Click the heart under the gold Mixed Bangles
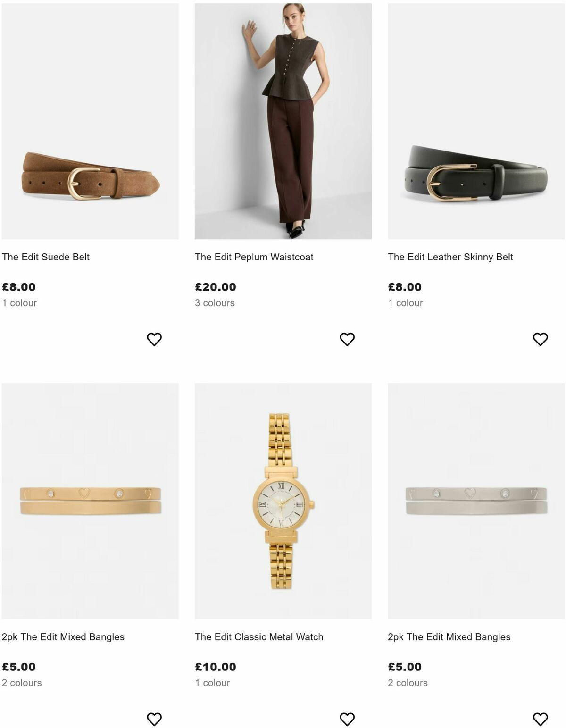This screenshot has height=728, width=566. [152, 718]
